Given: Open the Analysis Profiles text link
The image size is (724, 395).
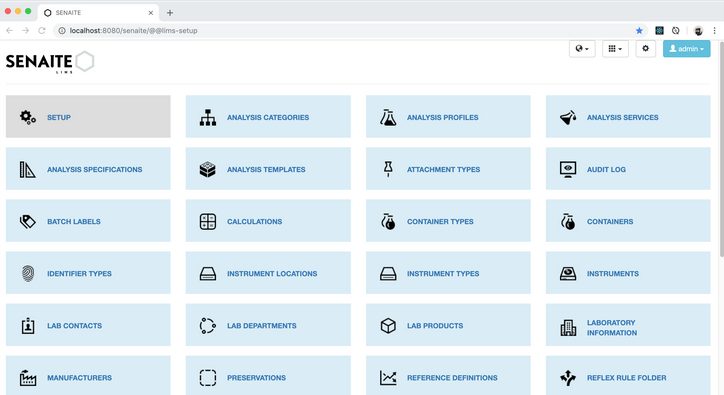Looking at the screenshot, I should [442, 117].
